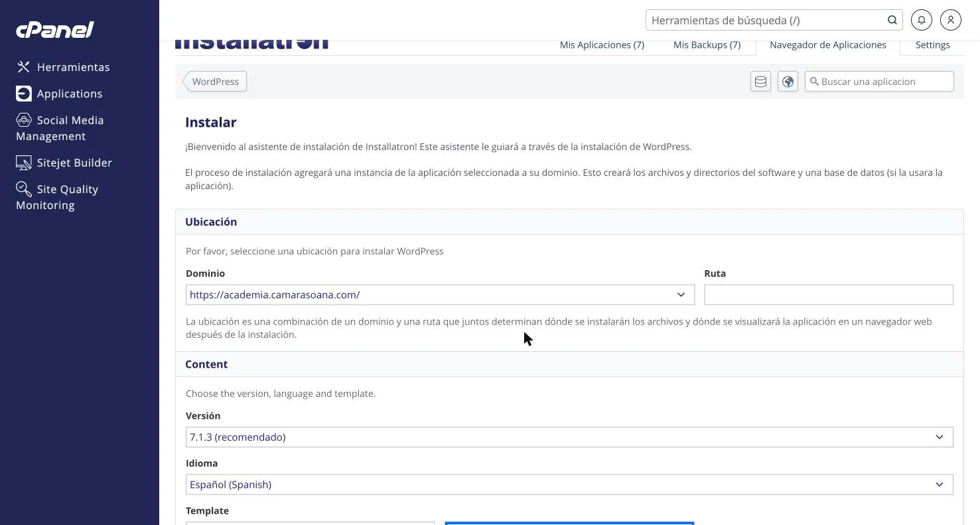
Task: Click the Ubicación section header
Action: click(x=569, y=222)
